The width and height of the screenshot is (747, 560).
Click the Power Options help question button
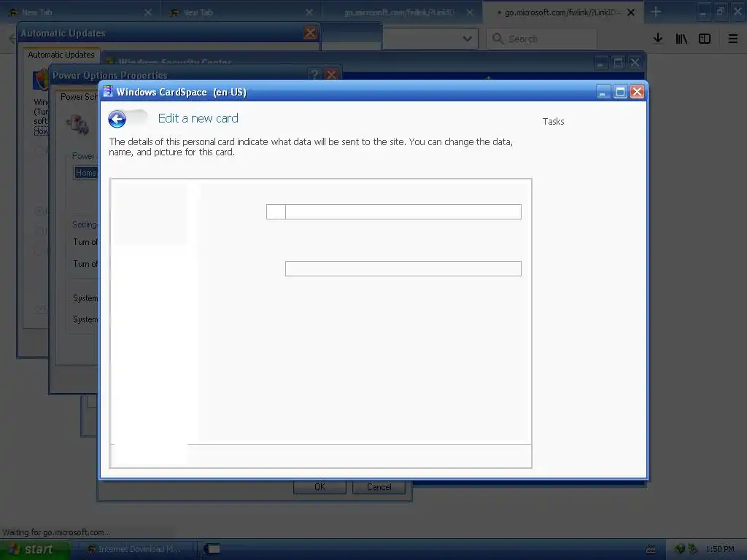tap(314, 74)
